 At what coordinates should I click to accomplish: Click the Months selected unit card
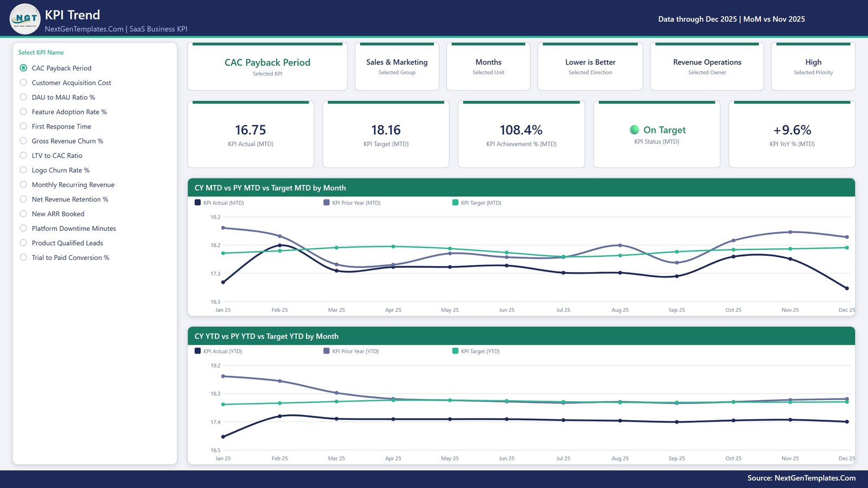tap(488, 67)
